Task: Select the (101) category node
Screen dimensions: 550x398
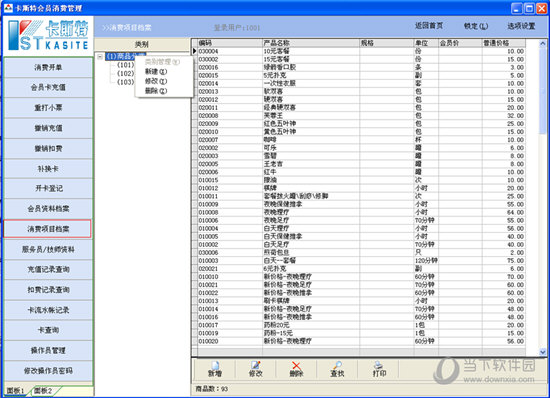Action: (x=126, y=65)
